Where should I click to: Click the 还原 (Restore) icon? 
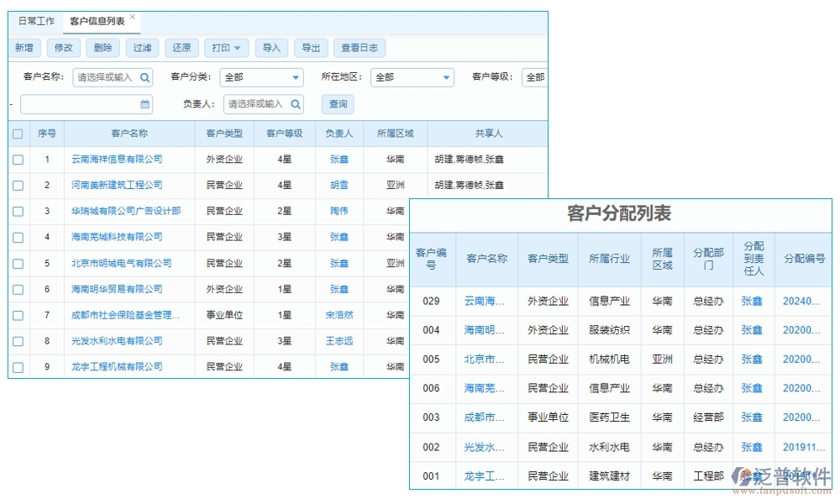click(181, 48)
